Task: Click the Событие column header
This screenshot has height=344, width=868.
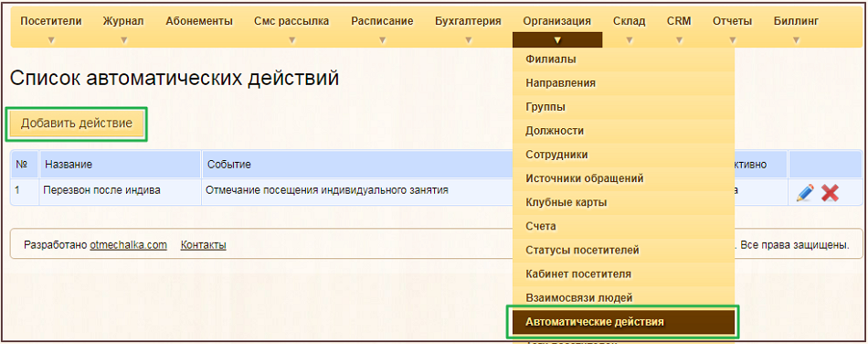Action: [357, 165]
